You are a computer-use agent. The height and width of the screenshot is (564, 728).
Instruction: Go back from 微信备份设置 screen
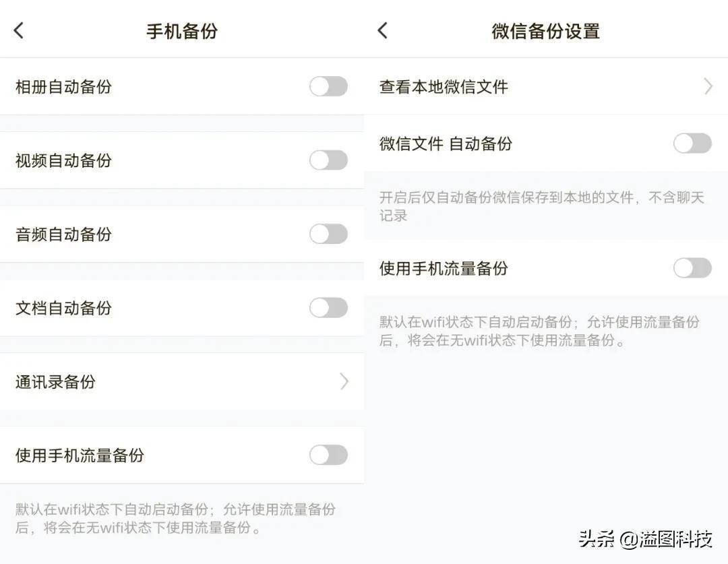(383, 30)
